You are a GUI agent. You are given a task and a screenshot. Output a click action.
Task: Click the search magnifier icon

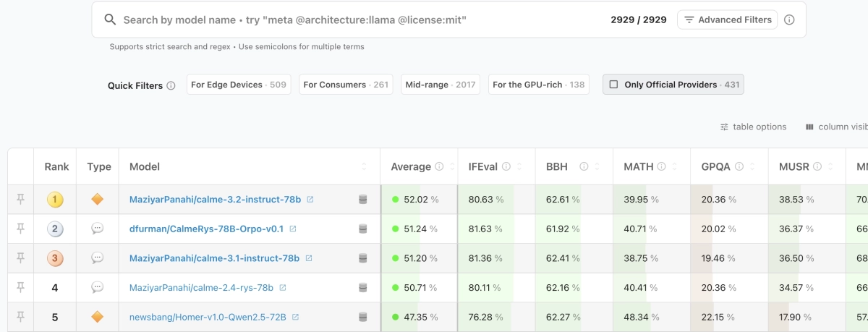110,20
